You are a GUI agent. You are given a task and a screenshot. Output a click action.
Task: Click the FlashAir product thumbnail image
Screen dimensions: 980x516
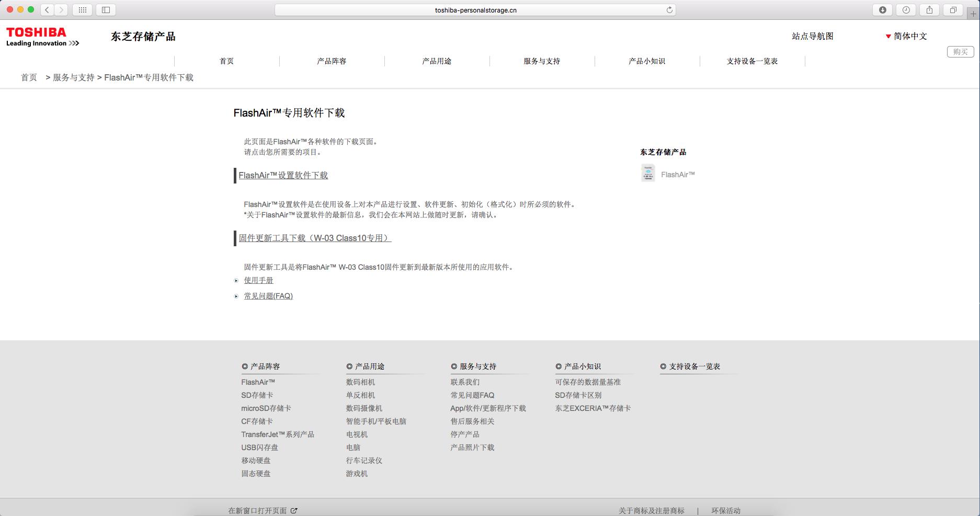tap(647, 173)
